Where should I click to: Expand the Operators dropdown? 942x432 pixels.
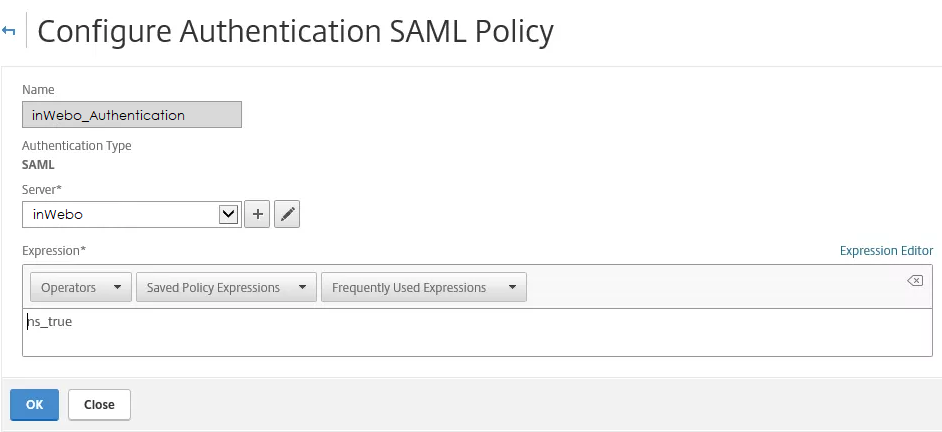[x=81, y=288]
